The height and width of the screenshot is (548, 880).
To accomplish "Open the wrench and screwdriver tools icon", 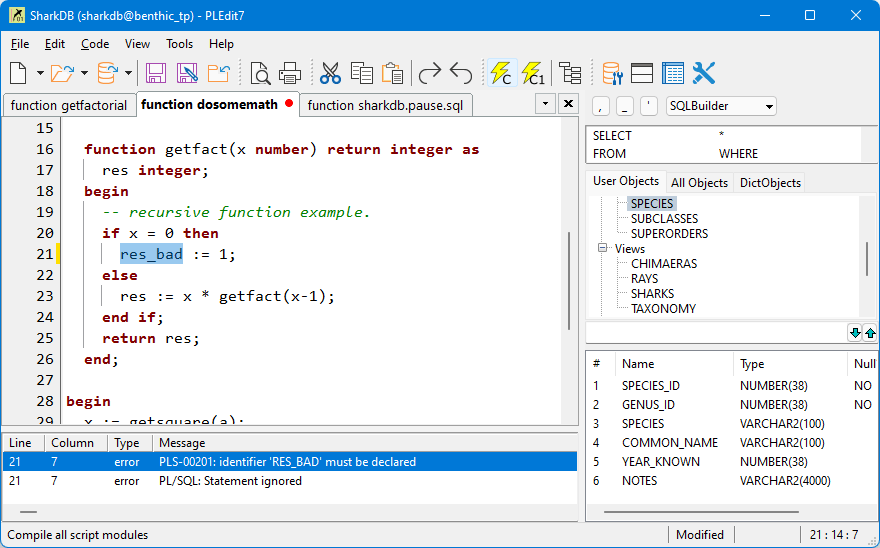I will (704, 73).
